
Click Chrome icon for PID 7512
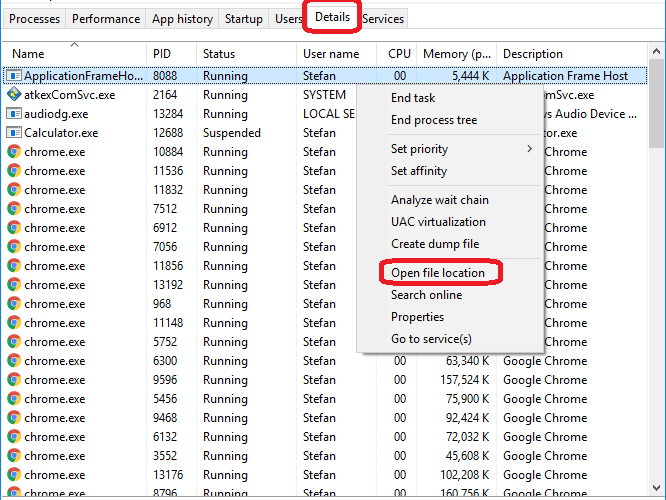click(x=14, y=209)
